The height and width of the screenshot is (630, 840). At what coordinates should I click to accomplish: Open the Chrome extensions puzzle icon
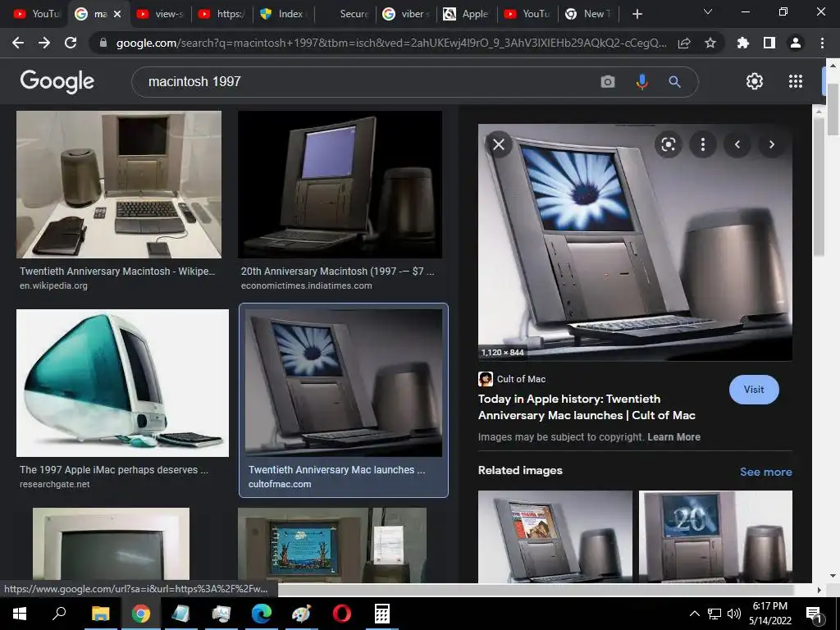743,43
